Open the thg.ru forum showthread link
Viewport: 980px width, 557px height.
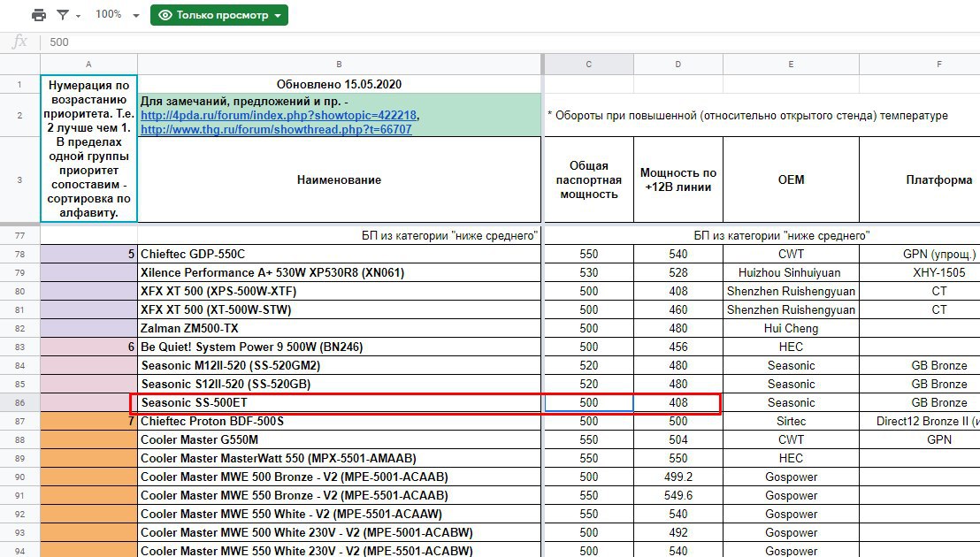coord(276,129)
